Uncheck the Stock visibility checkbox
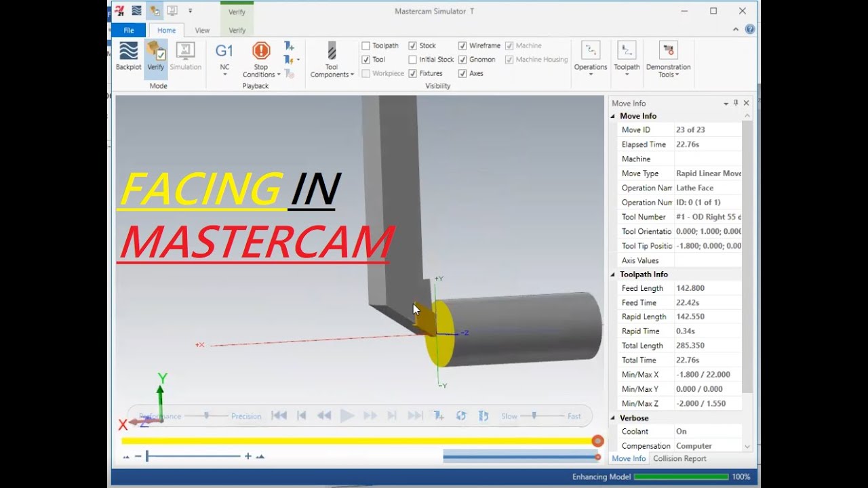The height and width of the screenshot is (488, 868). (412, 46)
